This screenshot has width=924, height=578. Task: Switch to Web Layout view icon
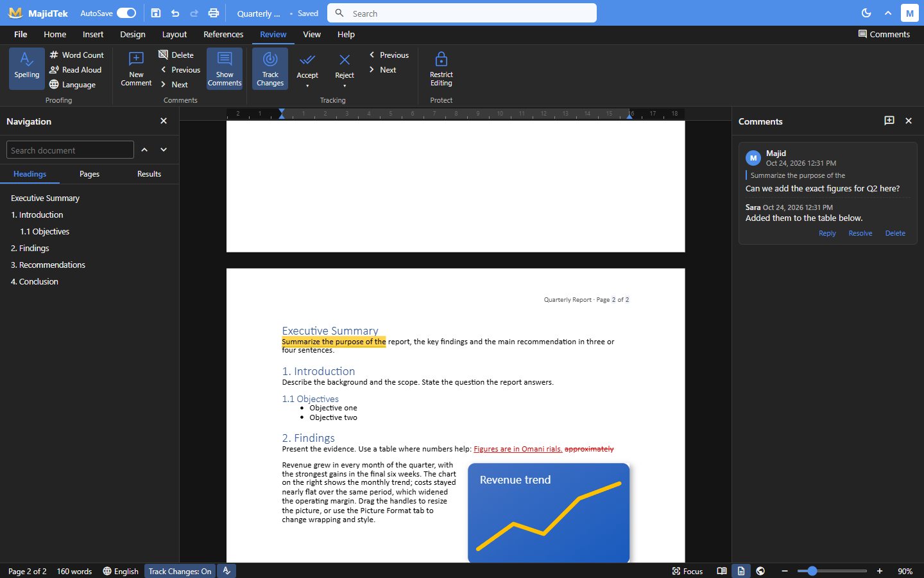point(760,571)
